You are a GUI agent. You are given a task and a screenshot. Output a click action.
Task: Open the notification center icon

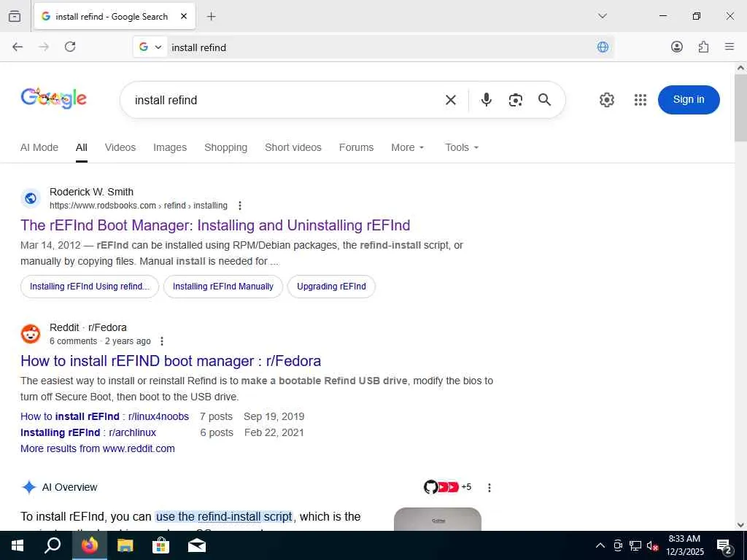(x=724, y=545)
